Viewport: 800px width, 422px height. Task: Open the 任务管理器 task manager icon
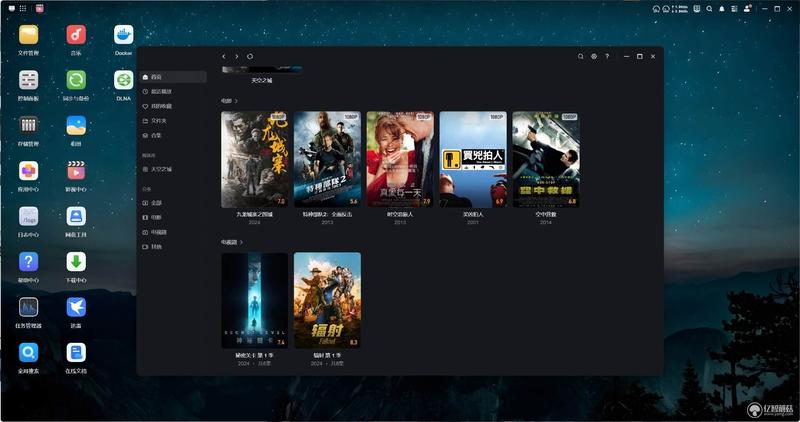[29, 307]
